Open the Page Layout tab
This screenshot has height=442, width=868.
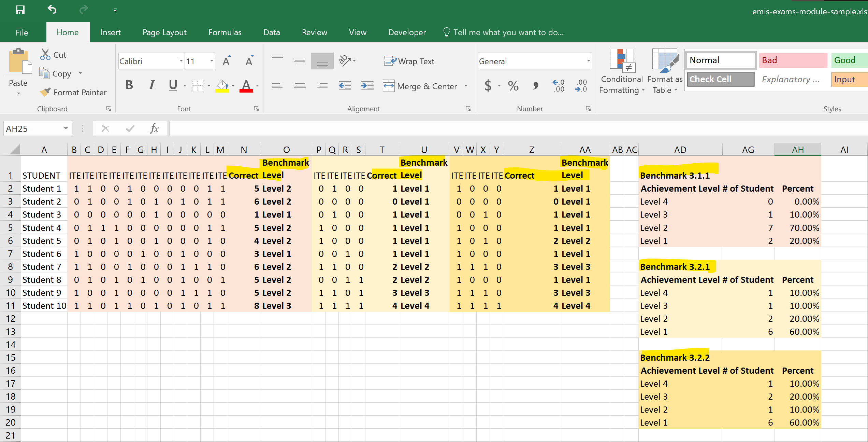coord(164,32)
